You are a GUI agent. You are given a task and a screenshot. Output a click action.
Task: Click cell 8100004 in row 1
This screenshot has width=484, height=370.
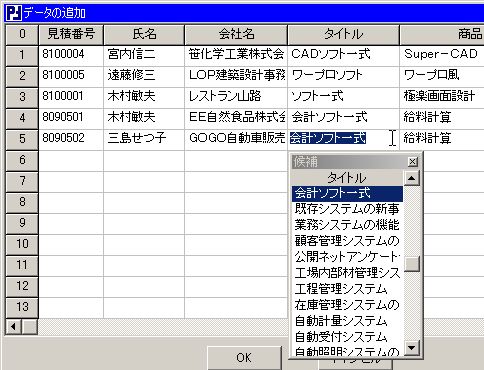click(x=71, y=55)
